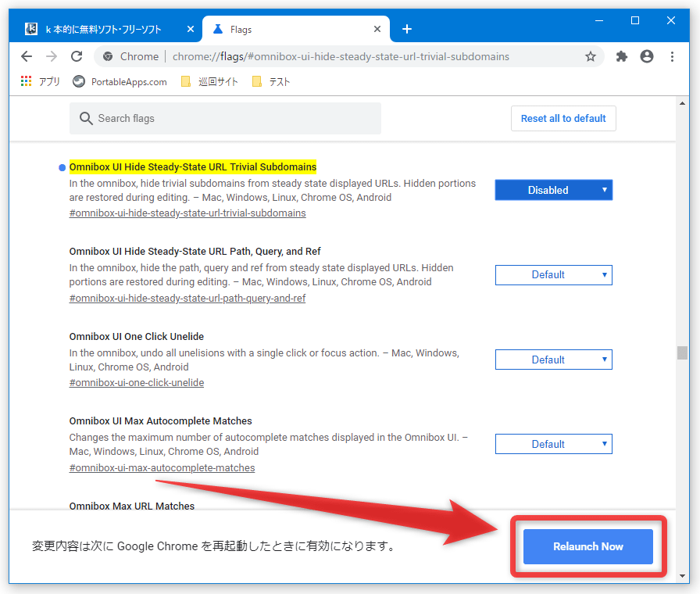Open the user profile avatar menu
Viewport: 700px width, 594px height.
(x=646, y=57)
